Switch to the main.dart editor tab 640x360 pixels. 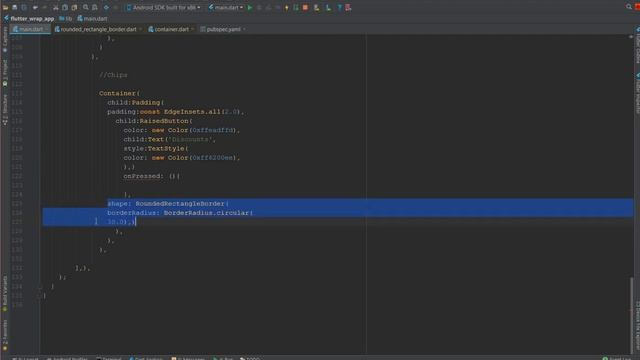point(29,29)
